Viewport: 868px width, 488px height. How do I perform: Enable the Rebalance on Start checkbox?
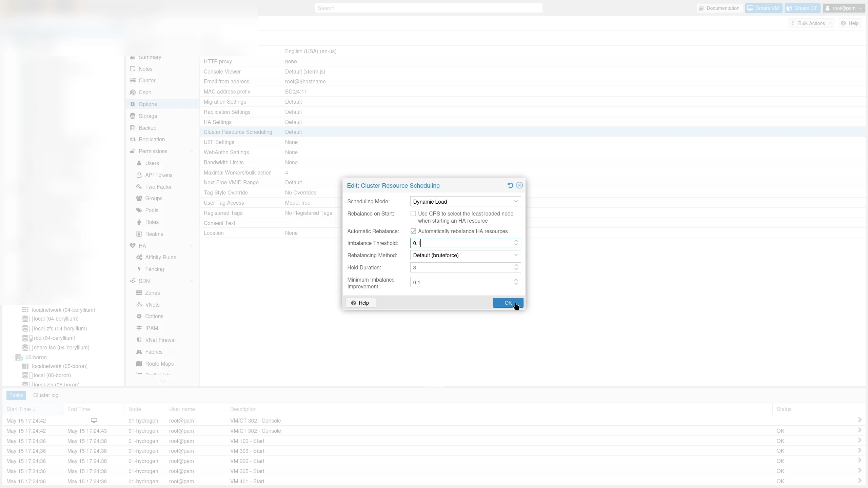[x=413, y=213]
